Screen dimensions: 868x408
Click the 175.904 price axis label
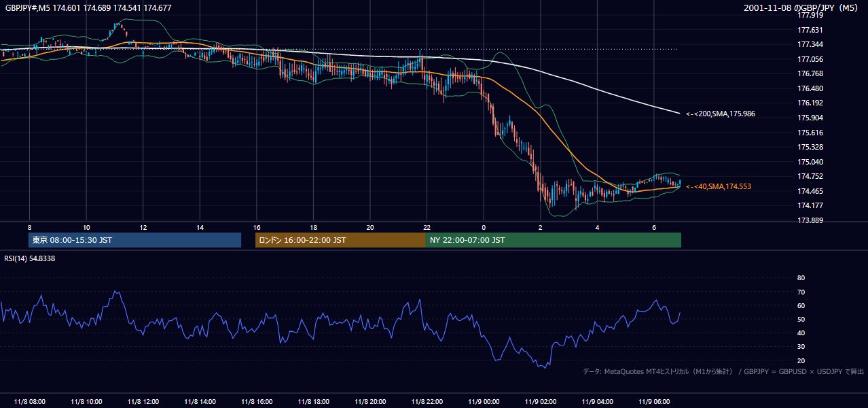[x=810, y=118]
